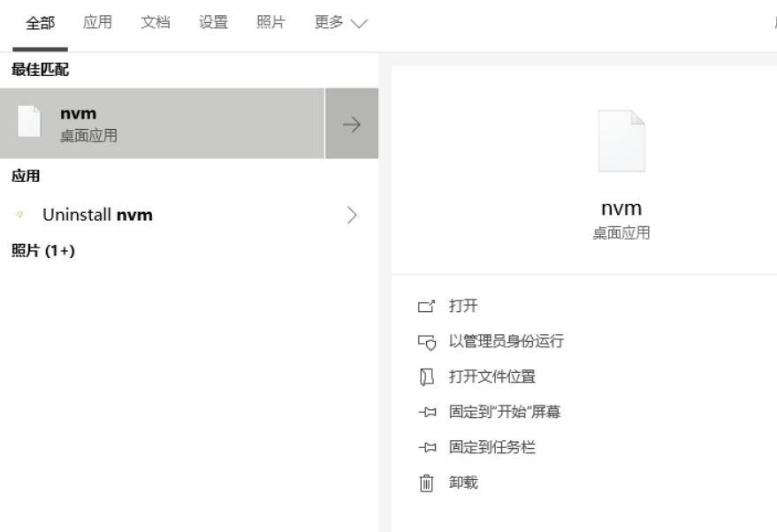Switch to the 全部 tab
777x532 pixels.
[x=40, y=23]
